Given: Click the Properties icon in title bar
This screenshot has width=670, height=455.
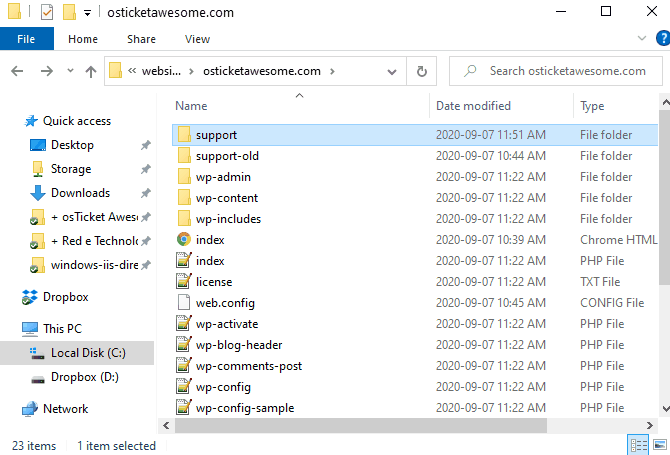Looking at the screenshot, I should (47, 12).
